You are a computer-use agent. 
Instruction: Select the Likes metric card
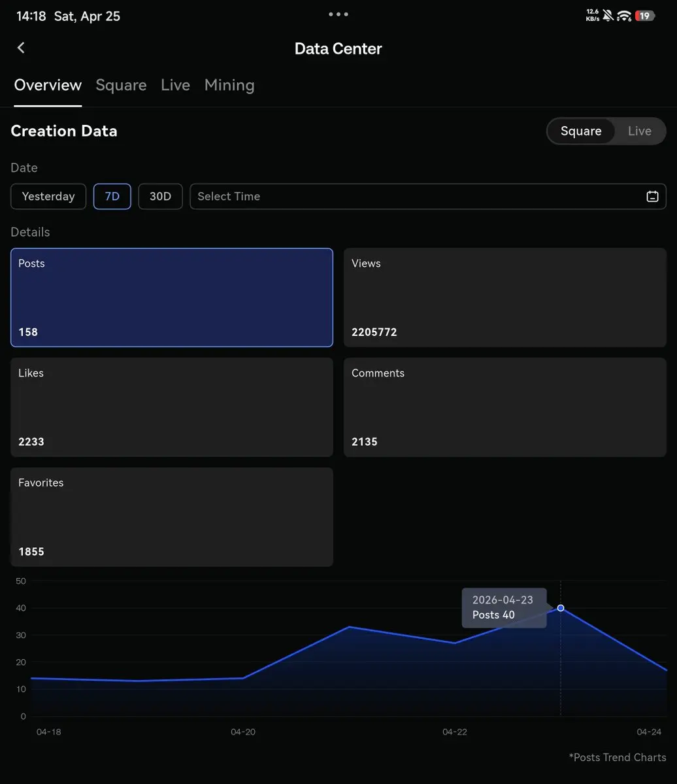coord(171,407)
